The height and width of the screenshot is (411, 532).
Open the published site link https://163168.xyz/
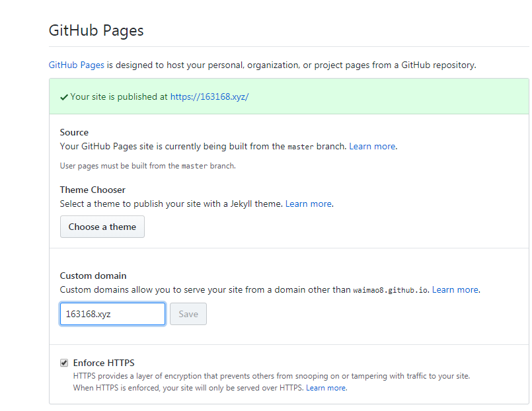[209, 96]
